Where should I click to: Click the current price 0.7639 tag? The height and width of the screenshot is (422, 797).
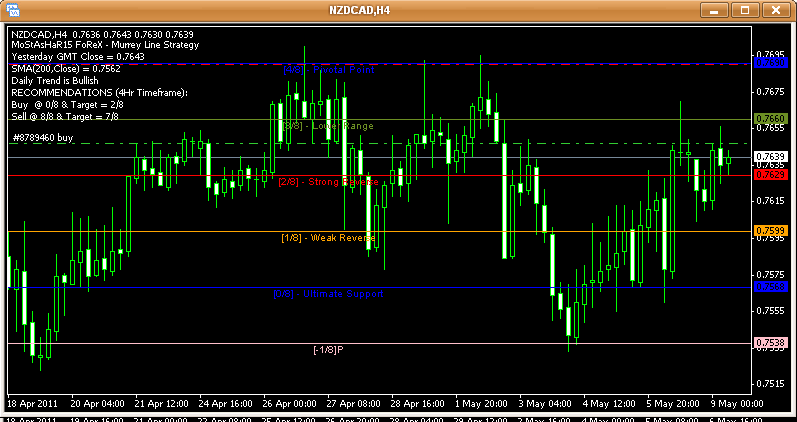tap(769, 157)
